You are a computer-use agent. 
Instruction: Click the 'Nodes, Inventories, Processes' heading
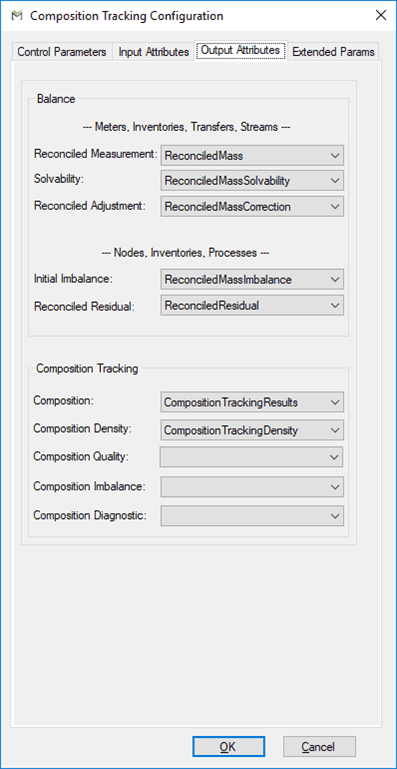coord(185,253)
